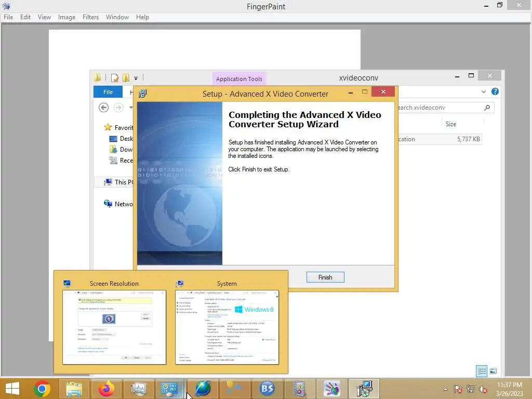Launch Google Chrome from taskbar

42,389
